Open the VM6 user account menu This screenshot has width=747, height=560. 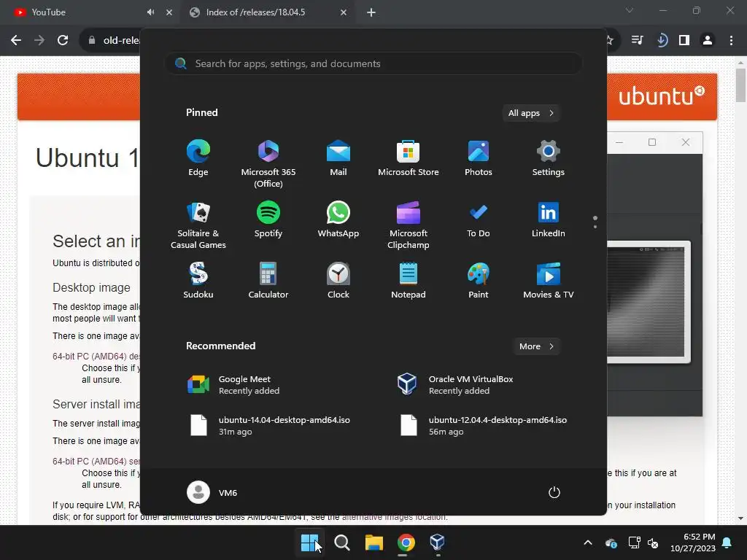(212, 492)
